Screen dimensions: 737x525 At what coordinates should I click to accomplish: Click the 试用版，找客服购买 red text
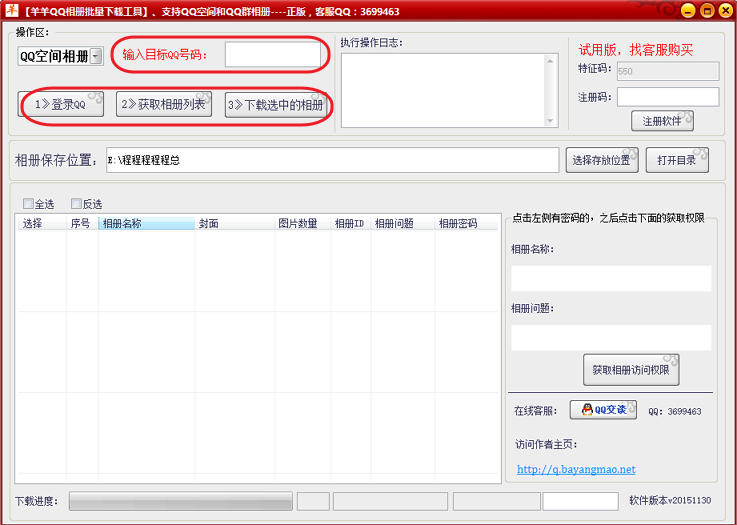[635, 50]
